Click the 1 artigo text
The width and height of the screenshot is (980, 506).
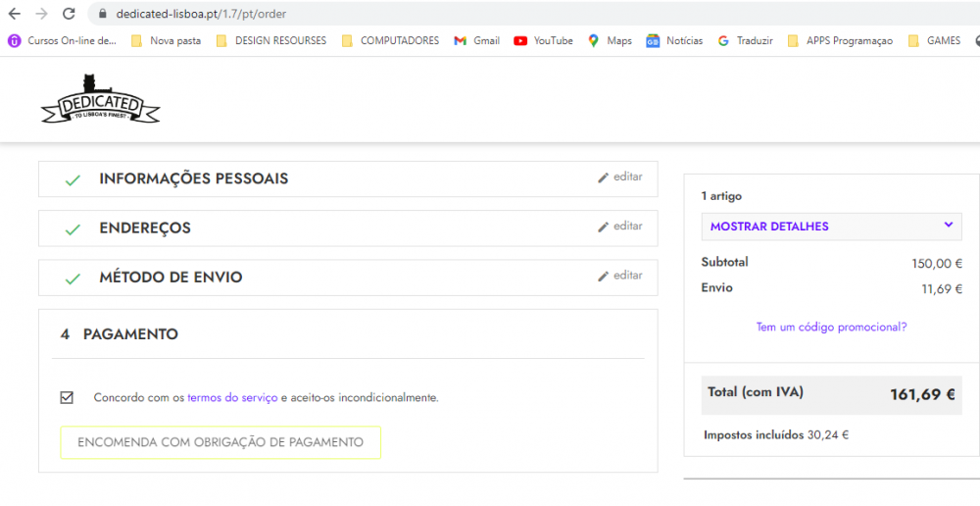coord(721,196)
